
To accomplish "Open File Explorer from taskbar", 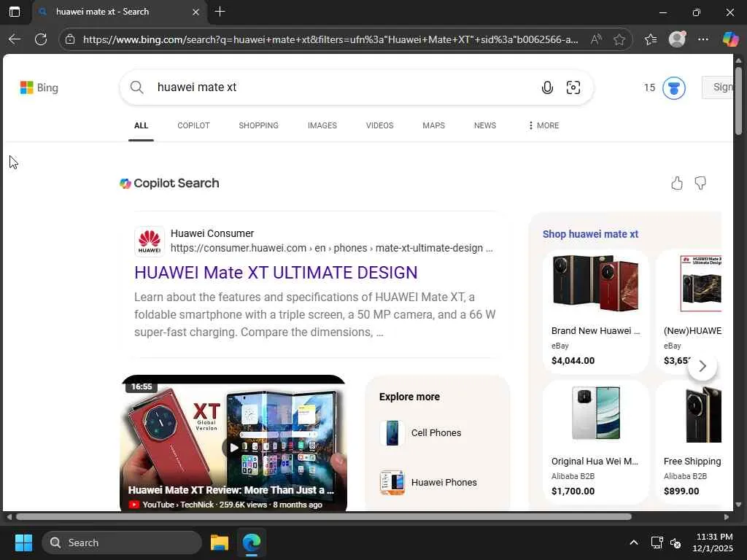I will [220, 542].
